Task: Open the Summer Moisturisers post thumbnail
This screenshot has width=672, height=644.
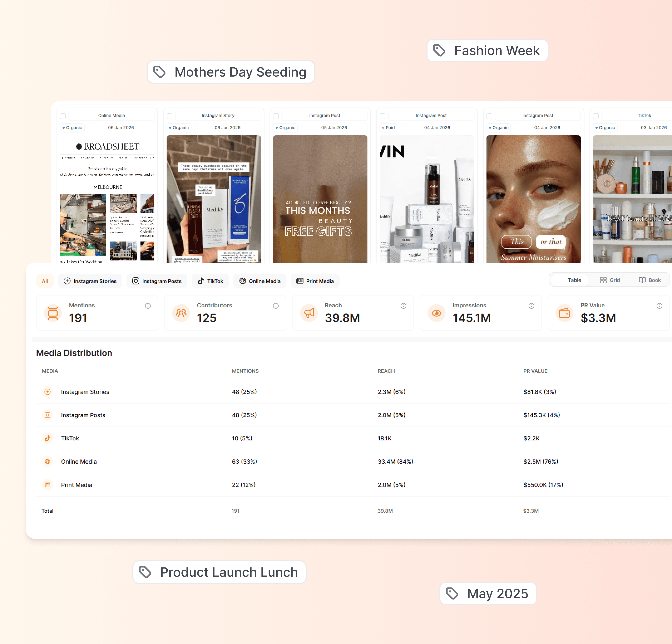Action: click(533, 199)
